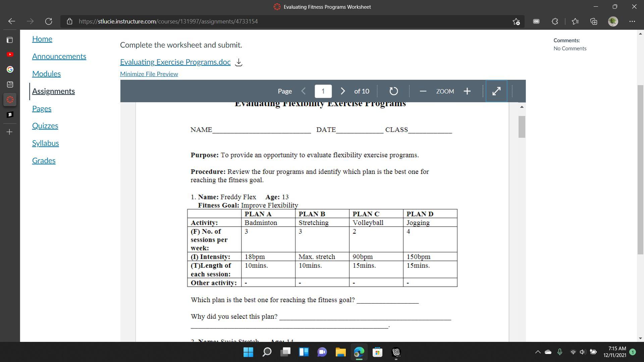Open Evaluating Exercise Programs.doc link
Viewport: 644px width, 362px height.
pyautogui.click(x=175, y=62)
